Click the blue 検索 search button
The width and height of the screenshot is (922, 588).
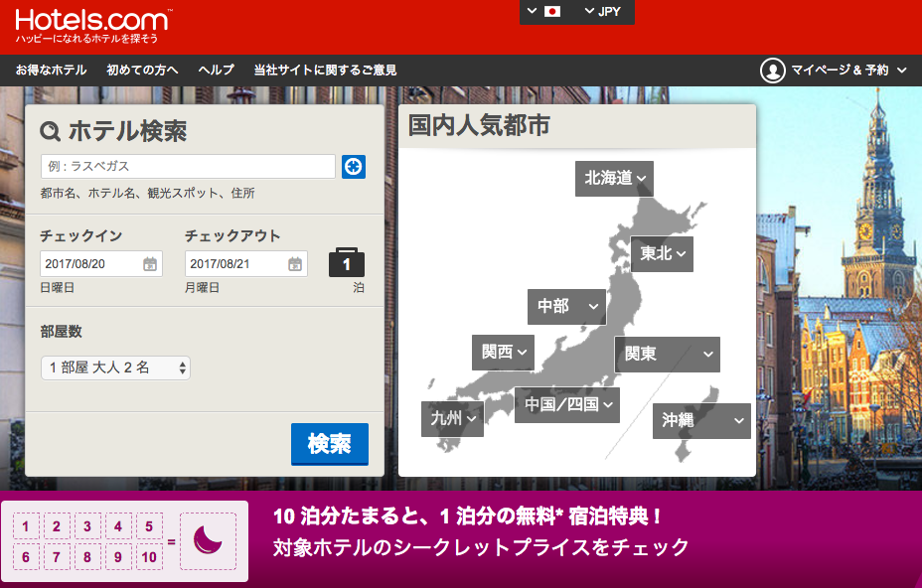330,444
